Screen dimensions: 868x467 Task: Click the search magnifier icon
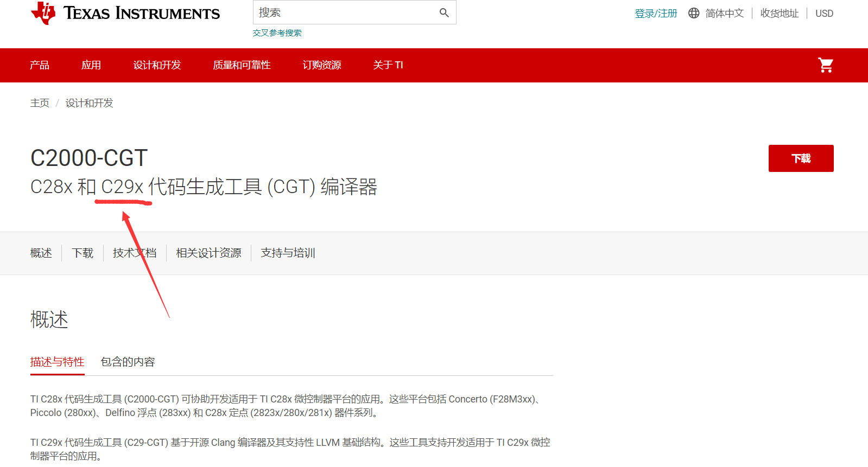pyautogui.click(x=444, y=12)
